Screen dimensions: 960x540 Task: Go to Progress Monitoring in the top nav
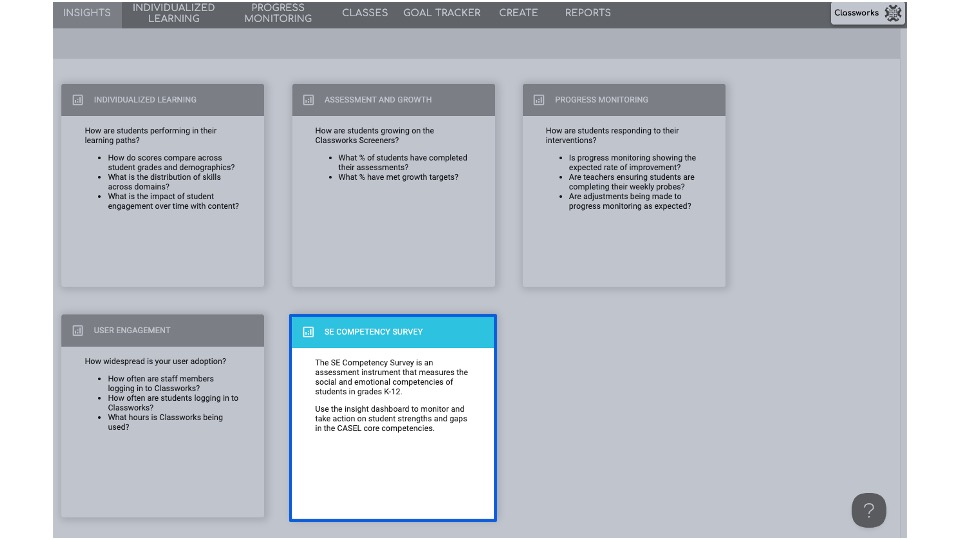coord(278,13)
